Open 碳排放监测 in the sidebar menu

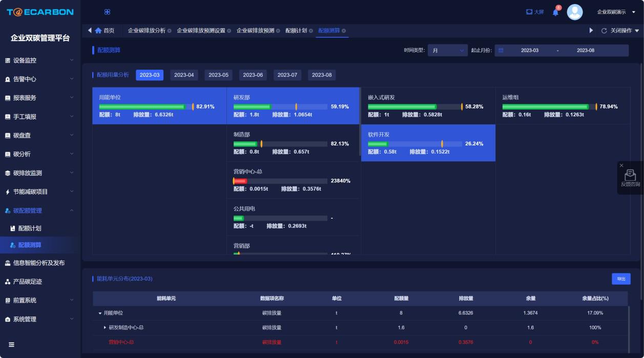(40, 173)
